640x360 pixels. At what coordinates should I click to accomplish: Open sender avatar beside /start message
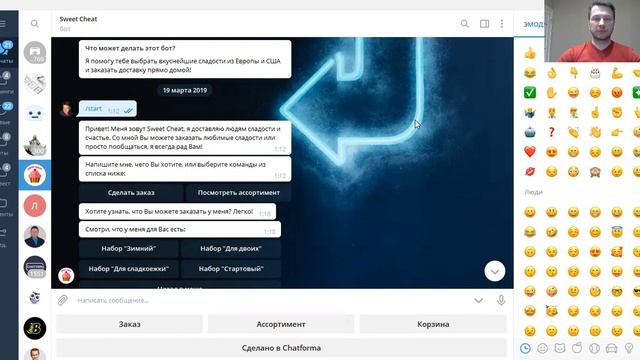66,109
